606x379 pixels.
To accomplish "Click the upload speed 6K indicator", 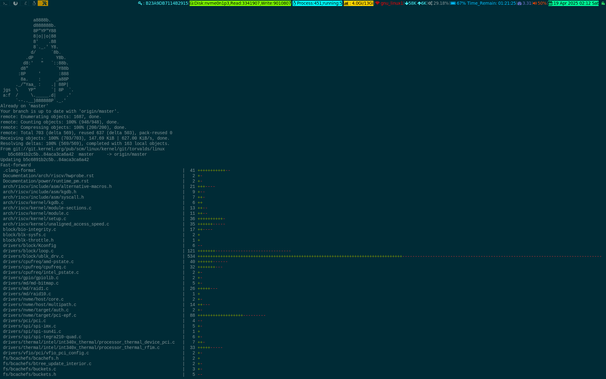I will 422,3.
